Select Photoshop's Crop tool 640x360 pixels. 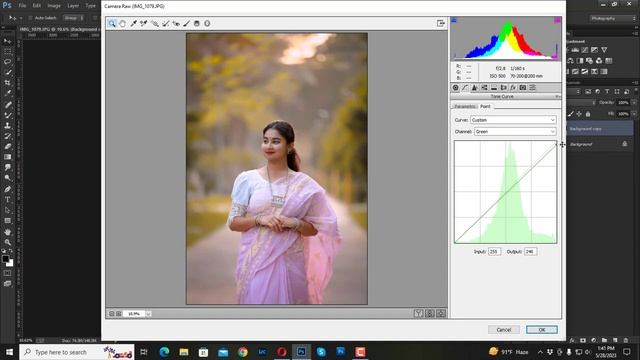pyautogui.click(x=7, y=83)
